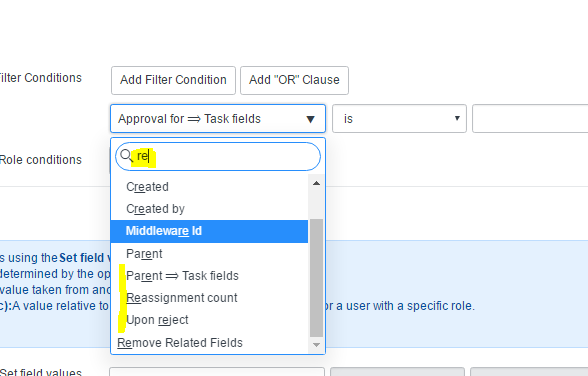Click the Add "OR" Clause button
Image resolution: width=588 pixels, height=376 pixels.
tap(294, 80)
